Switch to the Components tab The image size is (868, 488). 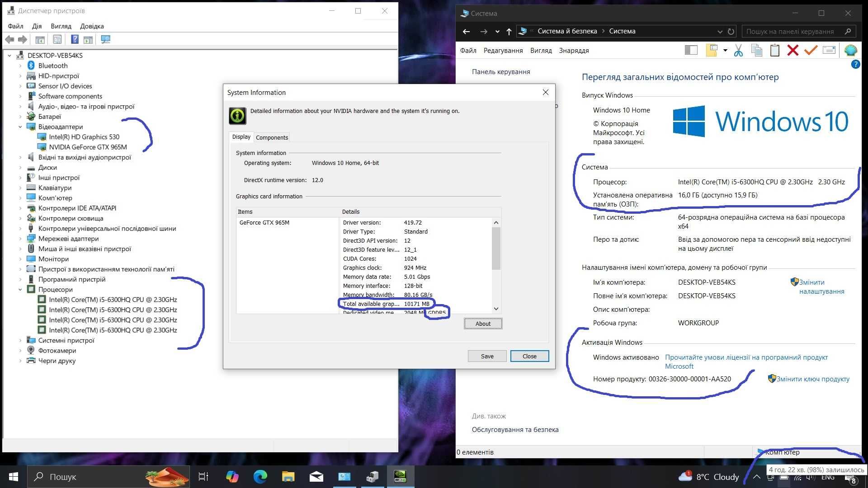click(x=272, y=137)
